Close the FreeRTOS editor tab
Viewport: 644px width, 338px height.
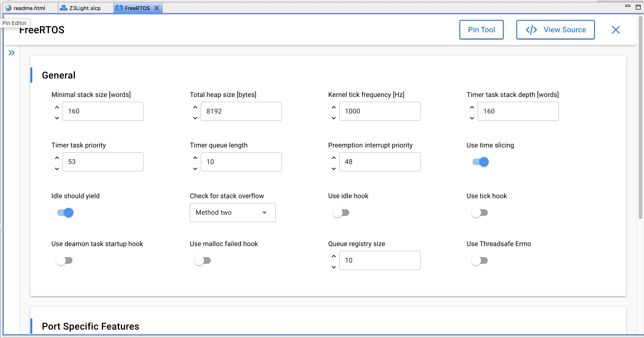tap(157, 8)
